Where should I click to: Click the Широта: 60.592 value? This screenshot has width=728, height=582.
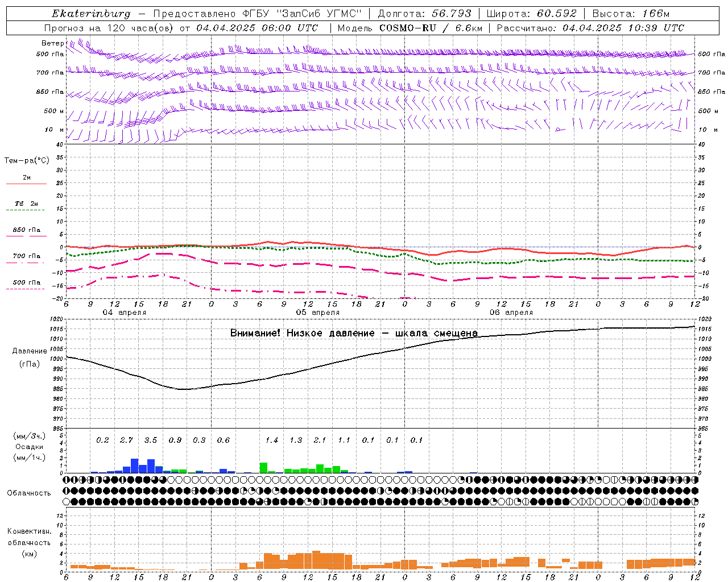(x=531, y=14)
